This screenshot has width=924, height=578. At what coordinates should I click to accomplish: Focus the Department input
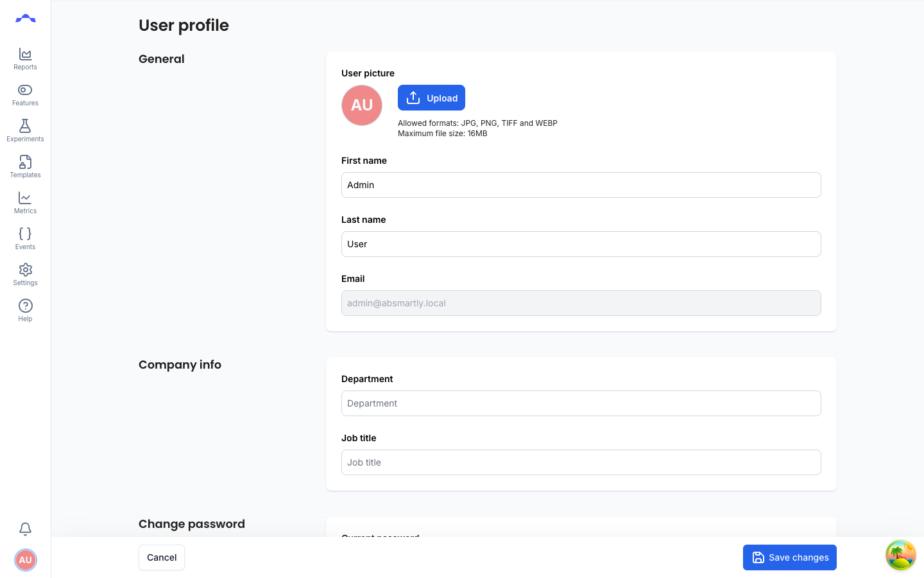pyautogui.click(x=581, y=403)
